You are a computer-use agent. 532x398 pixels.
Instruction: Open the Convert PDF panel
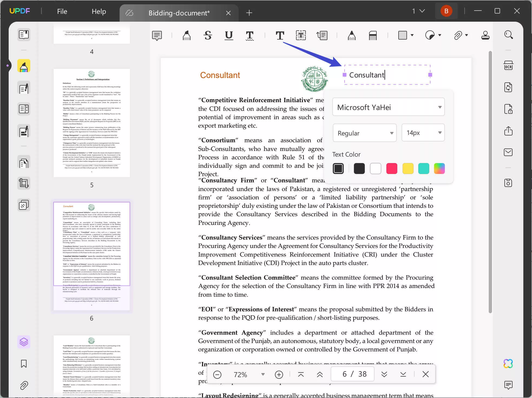pos(508,87)
